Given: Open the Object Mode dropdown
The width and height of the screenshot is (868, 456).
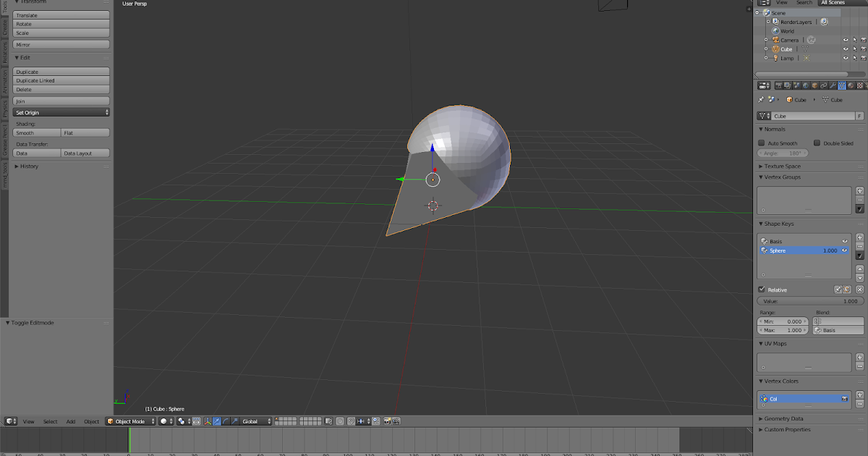Looking at the screenshot, I should click(x=130, y=421).
